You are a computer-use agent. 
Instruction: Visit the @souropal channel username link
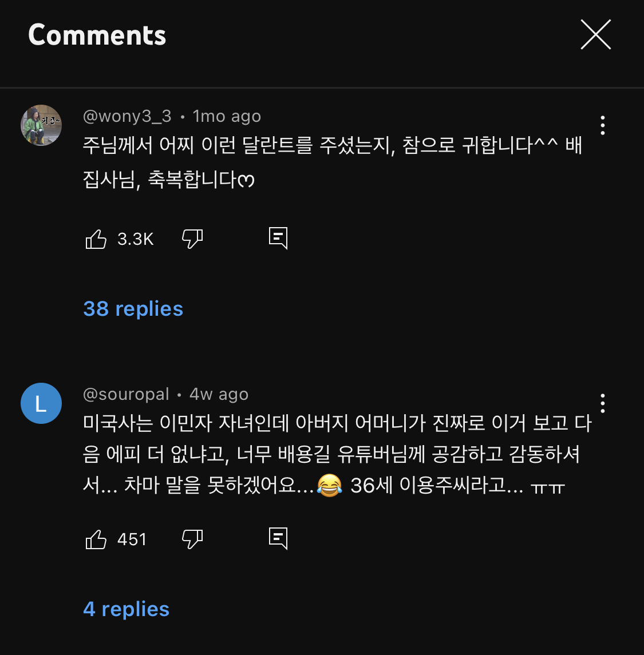(126, 394)
